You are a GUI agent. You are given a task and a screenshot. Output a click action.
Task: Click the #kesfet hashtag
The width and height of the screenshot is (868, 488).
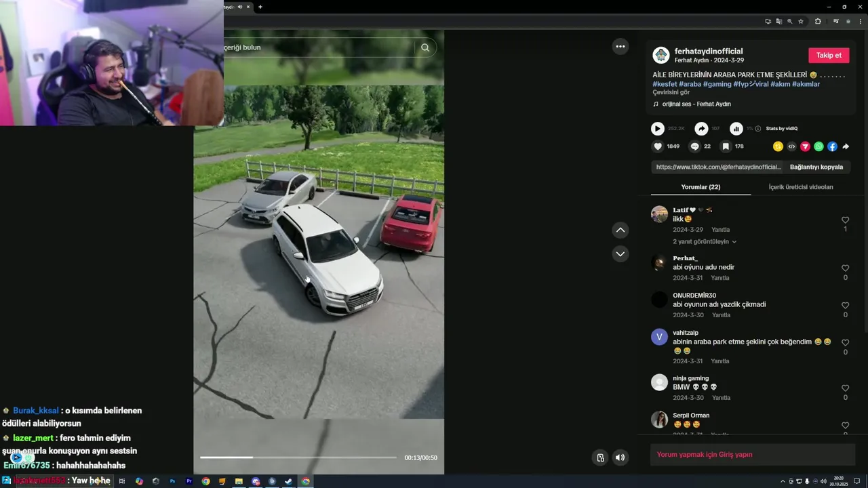665,84
